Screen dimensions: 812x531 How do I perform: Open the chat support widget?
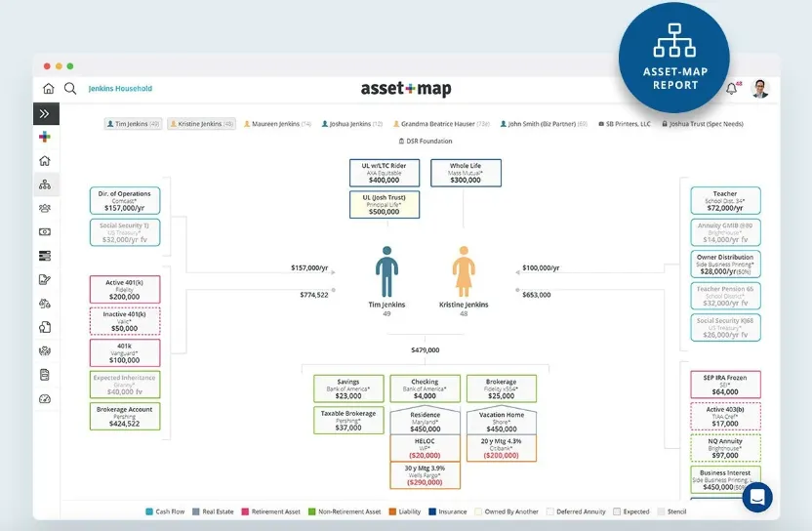[x=757, y=497]
